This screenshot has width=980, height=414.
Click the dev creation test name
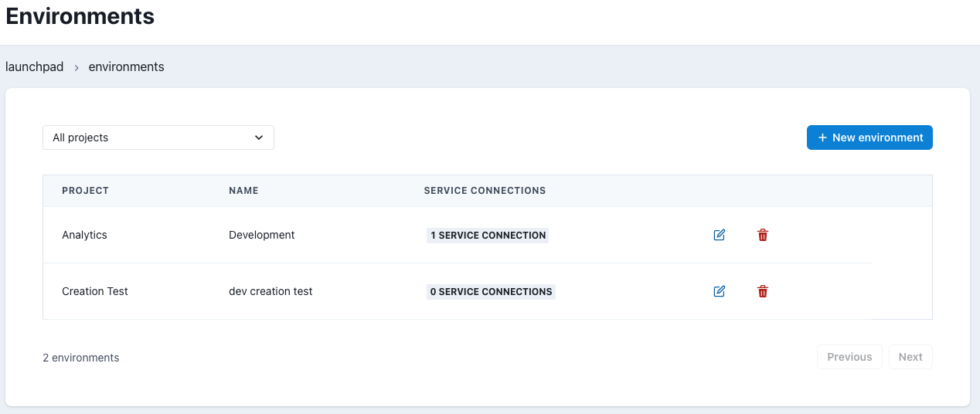coord(271,291)
